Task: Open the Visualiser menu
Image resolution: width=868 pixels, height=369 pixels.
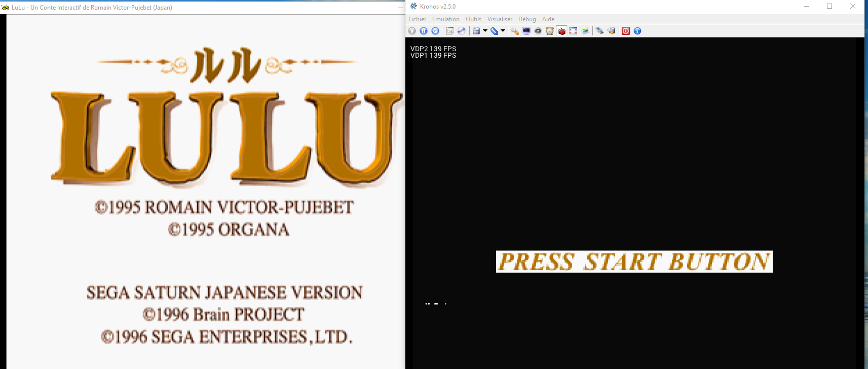Action: coord(500,19)
